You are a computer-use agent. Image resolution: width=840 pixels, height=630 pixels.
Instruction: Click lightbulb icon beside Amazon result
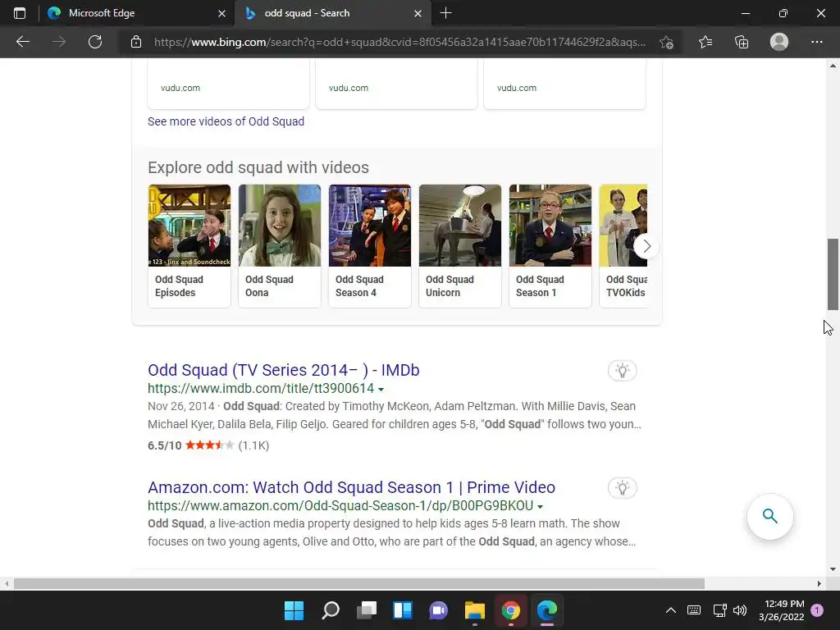tap(622, 488)
